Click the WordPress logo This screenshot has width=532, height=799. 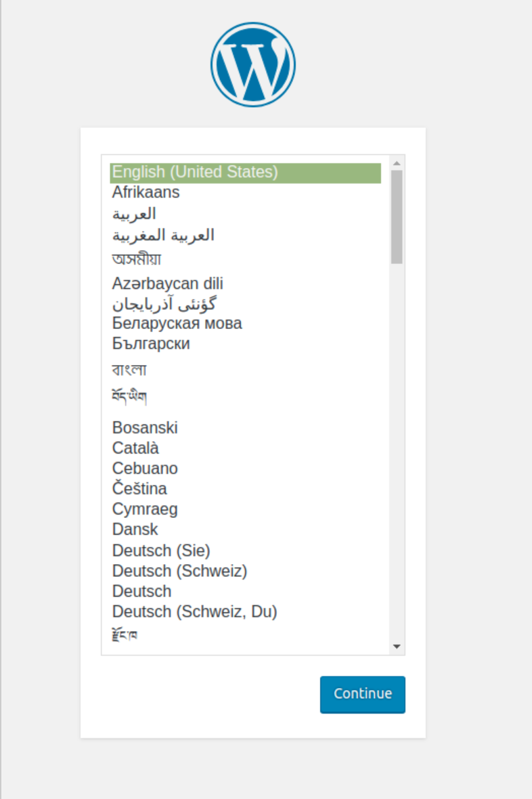tap(252, 65)
